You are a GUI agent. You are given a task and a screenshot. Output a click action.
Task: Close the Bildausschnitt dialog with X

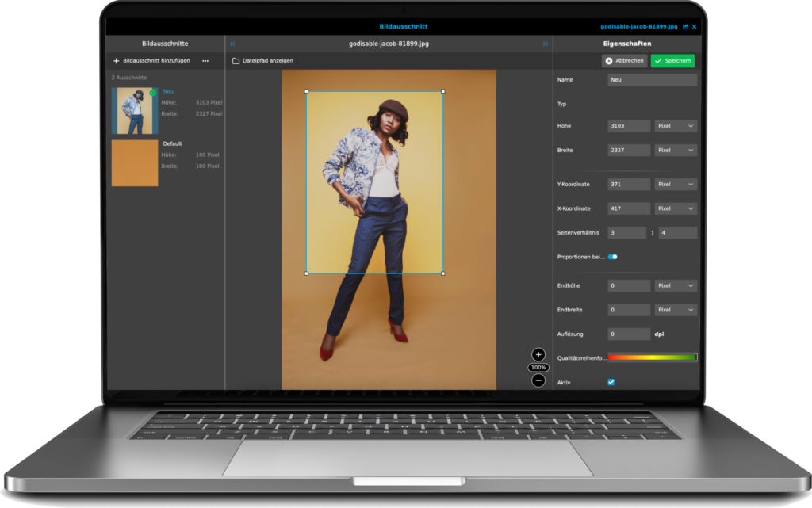click(695, 26)
